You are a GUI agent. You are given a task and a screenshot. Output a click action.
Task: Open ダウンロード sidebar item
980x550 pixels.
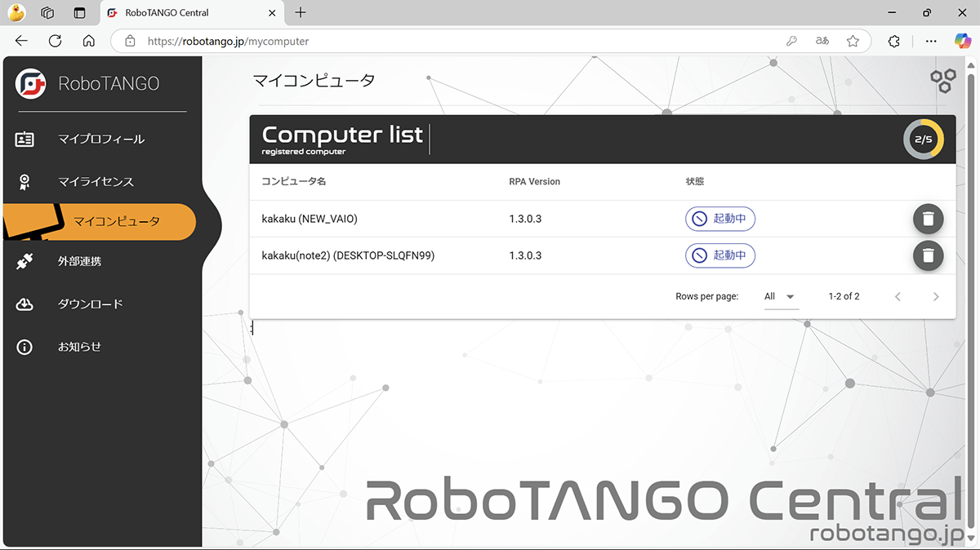(90, 304)
